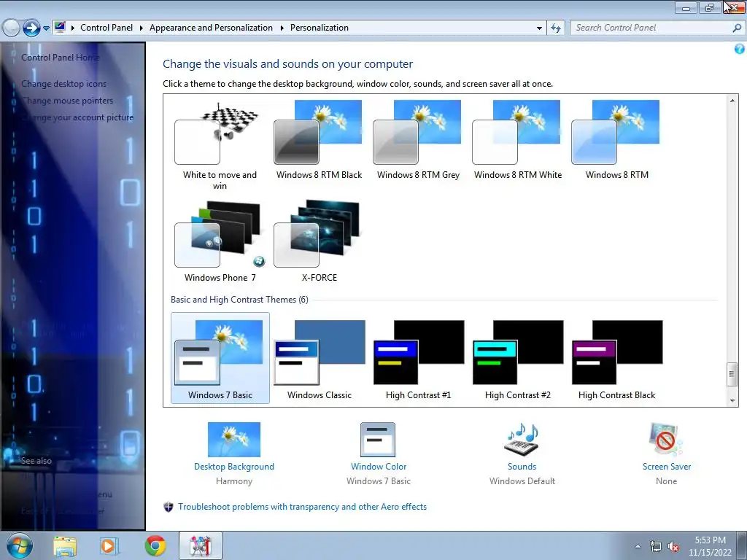747x560 pixels.
Task: Apply the High Contrast Black theme
Action: click(616, 359)
